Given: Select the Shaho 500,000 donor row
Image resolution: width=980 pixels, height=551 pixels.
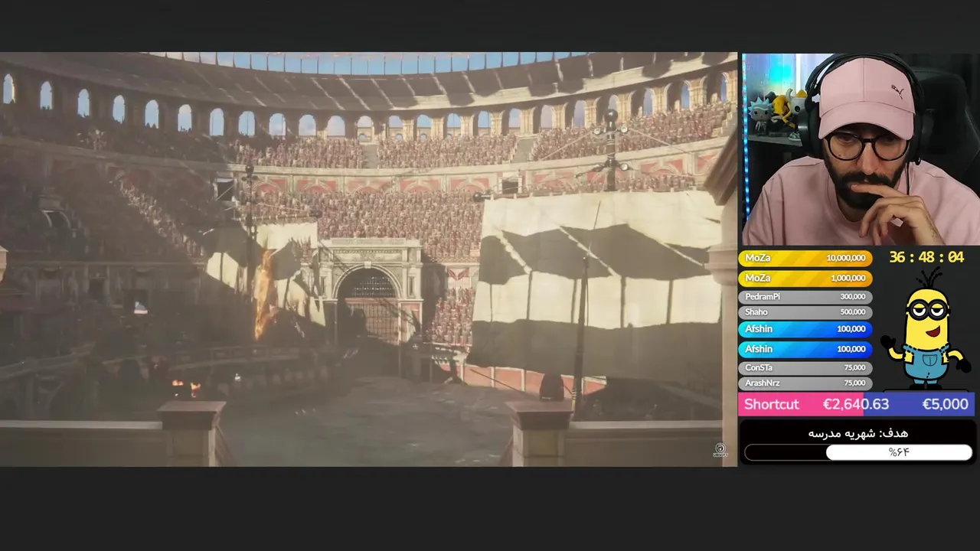Looking at the screenshot, I should [805, 311].
